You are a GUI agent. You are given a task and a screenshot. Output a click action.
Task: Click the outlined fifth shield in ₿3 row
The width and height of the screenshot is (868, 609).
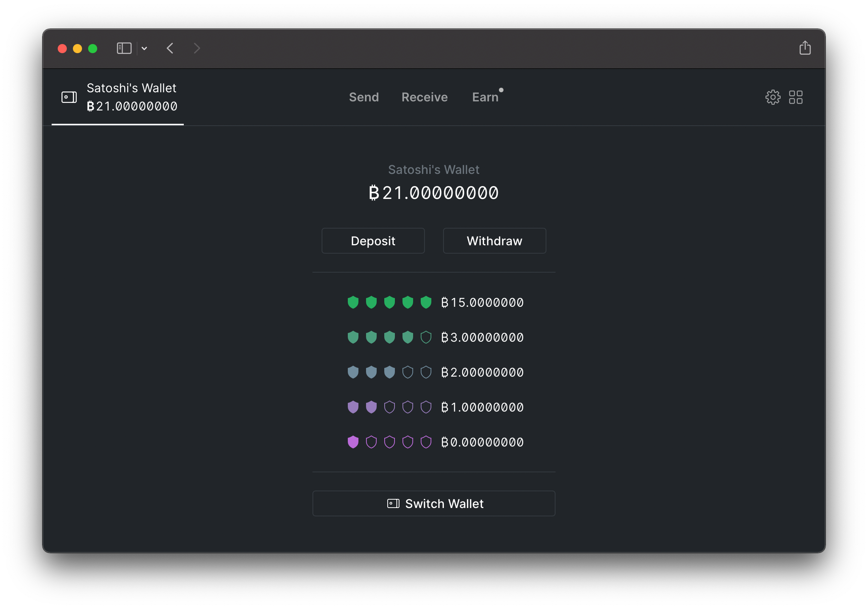click(426, 337)
